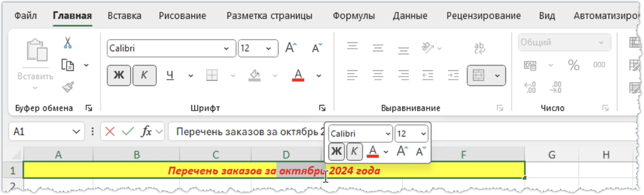Center cell text horizontally
The width and height of the screenshot is (644, 195).
pyautogui.click(x=378, y=75)
